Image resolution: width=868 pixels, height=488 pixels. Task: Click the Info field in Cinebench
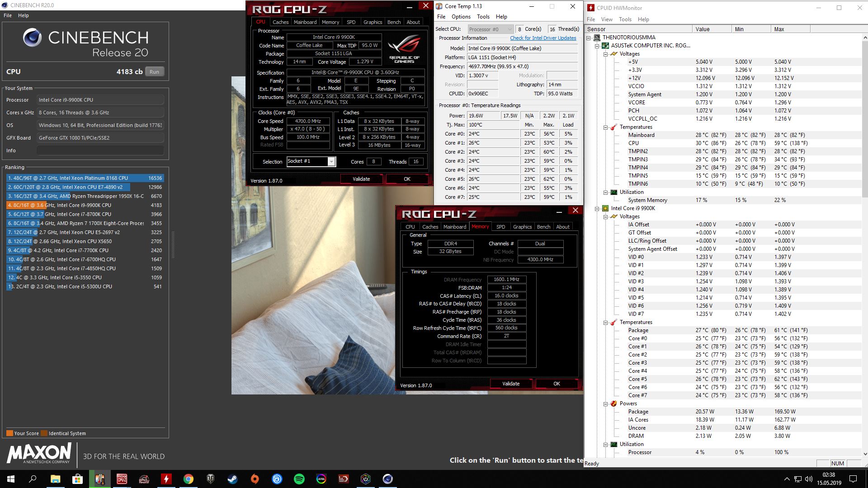coord(100,150)
